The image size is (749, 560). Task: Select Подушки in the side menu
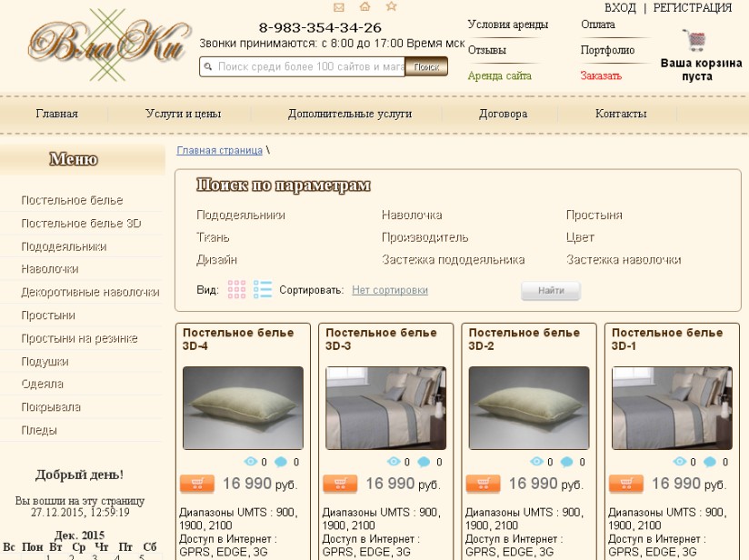click(x=45, y=361)
